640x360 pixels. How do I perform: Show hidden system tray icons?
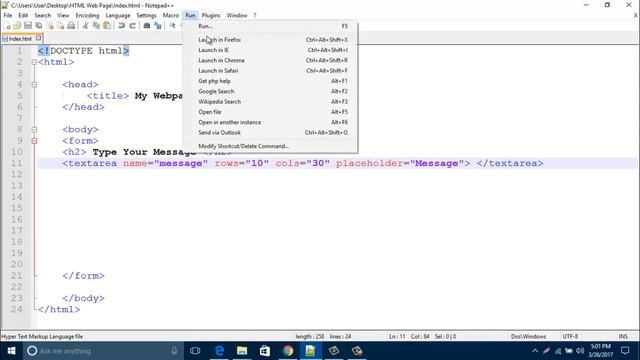coord(535,351)
